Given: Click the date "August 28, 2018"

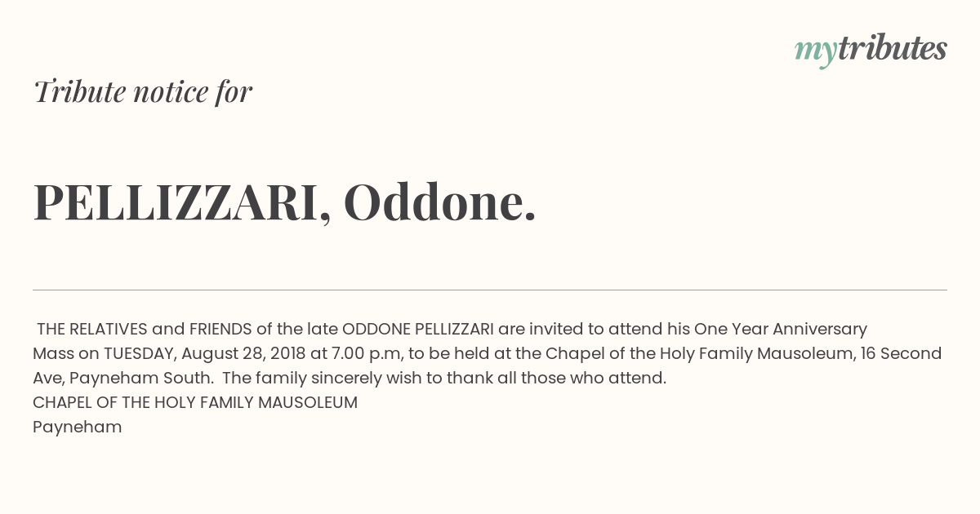Looking at the screenshot, I should (x=243, y=353).
